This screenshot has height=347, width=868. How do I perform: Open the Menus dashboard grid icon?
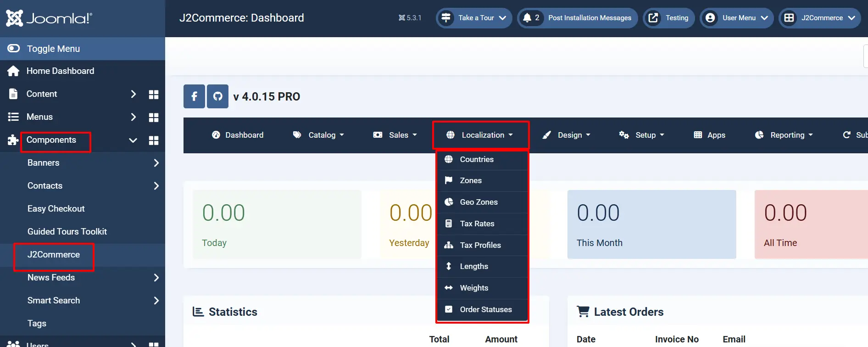coord(154,118)
